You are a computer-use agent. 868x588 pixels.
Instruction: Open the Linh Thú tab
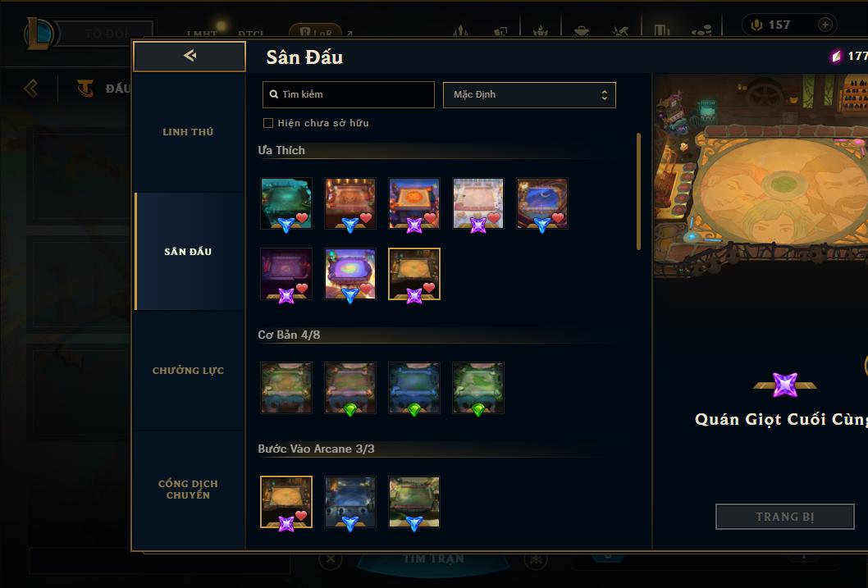(188, 132)
